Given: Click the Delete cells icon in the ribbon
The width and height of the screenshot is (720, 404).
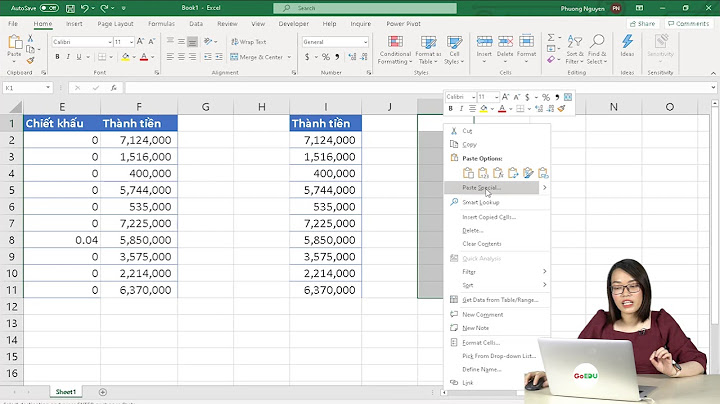Looking at the screenshot, I should coord(505,42).
